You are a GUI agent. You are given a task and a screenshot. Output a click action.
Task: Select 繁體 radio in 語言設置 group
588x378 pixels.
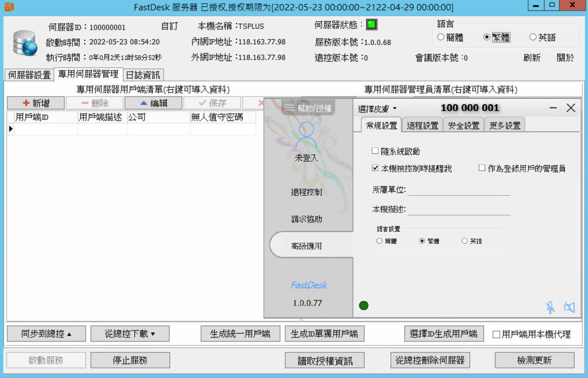(x=422, y=241)
